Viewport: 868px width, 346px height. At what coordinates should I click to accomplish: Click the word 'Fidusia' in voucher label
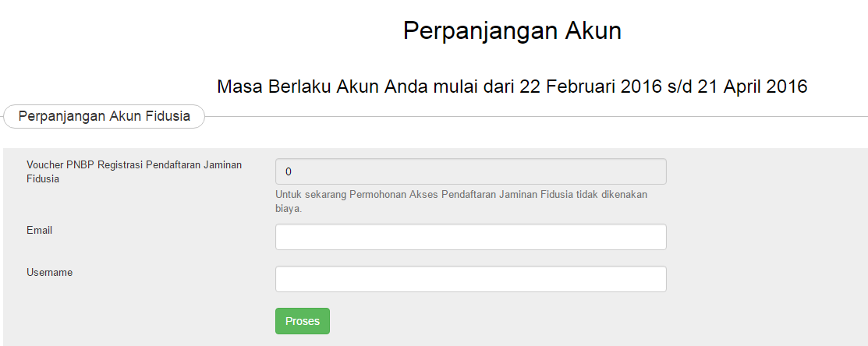(x=43, y=179)
